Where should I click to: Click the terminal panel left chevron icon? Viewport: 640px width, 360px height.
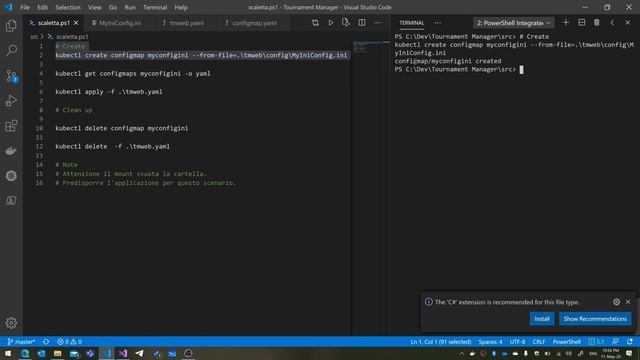[612, 23]
